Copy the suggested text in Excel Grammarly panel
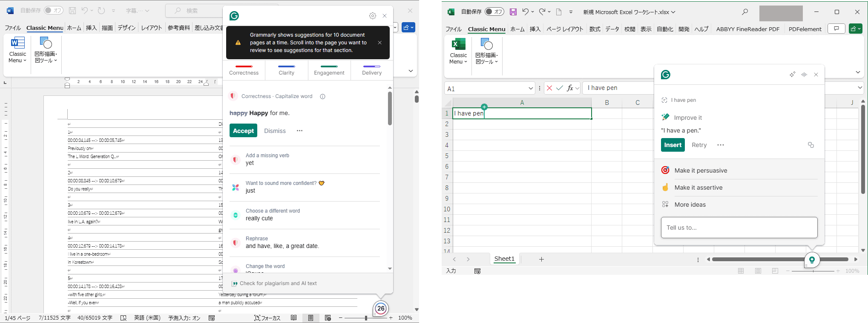This screenshot has width=868, height=323. tap(811, 145)
